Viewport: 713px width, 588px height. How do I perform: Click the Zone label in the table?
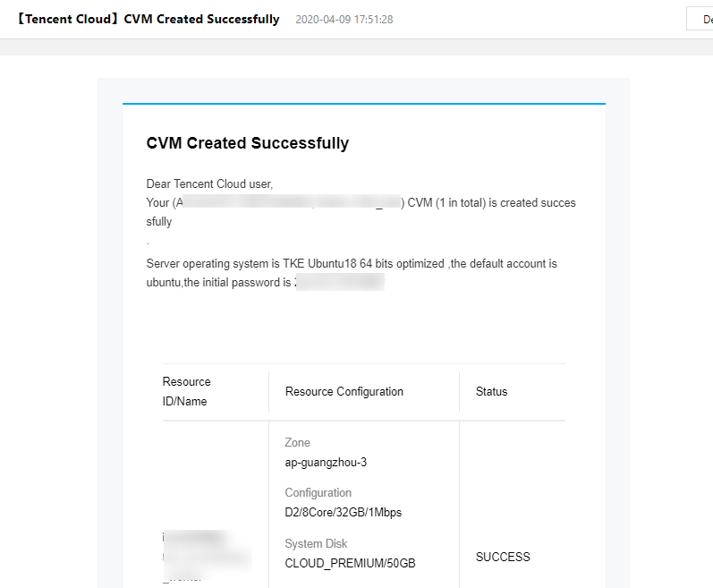(297, 442)
